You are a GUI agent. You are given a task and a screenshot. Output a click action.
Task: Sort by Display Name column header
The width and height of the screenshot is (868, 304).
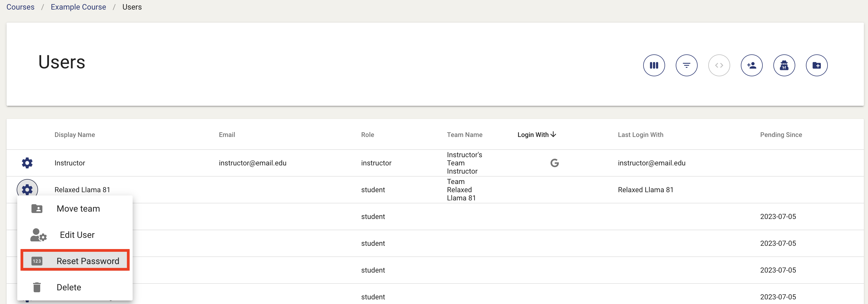pyautogui.click(x=75, y=135)
